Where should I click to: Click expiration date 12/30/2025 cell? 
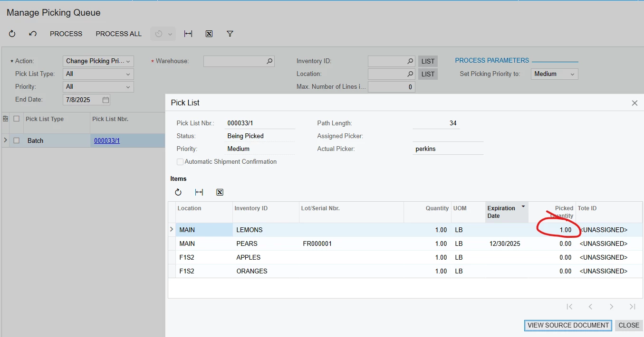507,243
